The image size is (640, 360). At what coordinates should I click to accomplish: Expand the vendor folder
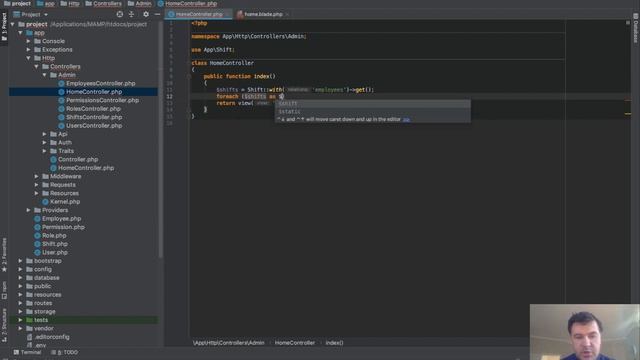pyautogui.click(x=20, y=329)
